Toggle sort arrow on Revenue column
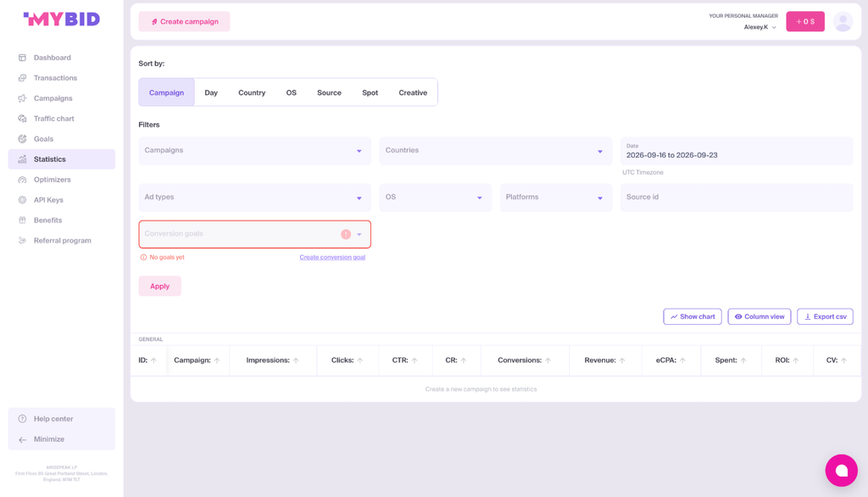868x497 pixels. [622, 360]
